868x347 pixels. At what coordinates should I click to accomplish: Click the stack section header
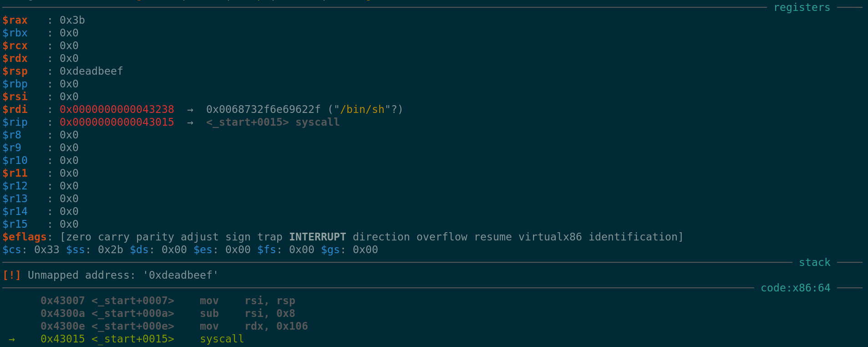814,263
